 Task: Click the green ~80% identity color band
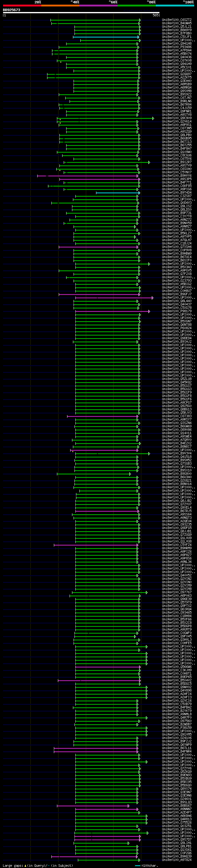click(137, 6)
